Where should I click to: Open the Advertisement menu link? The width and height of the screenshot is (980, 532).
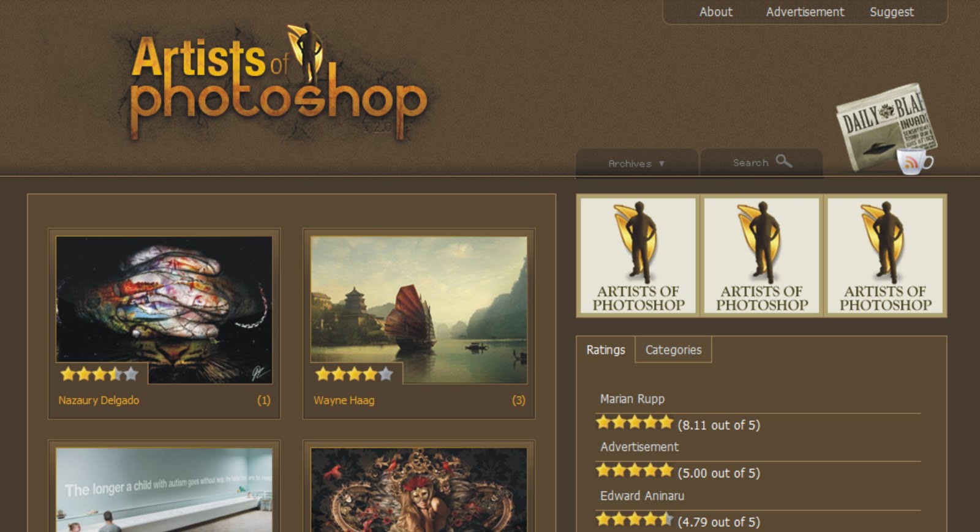point(805,12)
